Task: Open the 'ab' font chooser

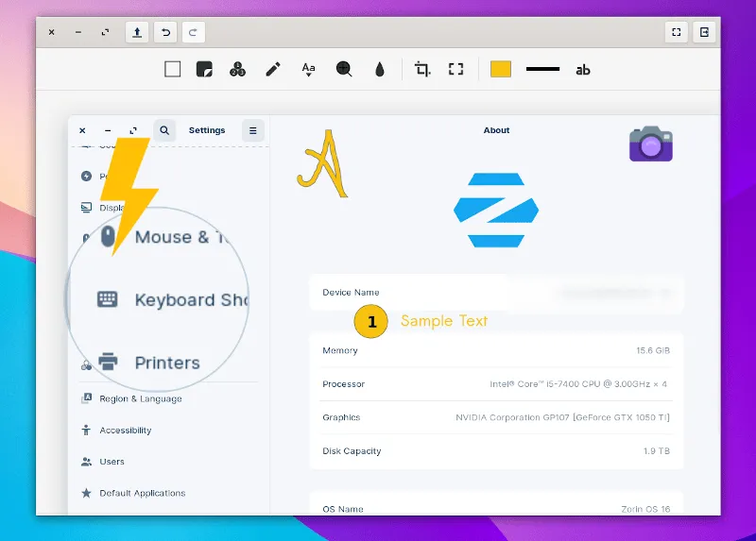Action: [x=583, y=69]
